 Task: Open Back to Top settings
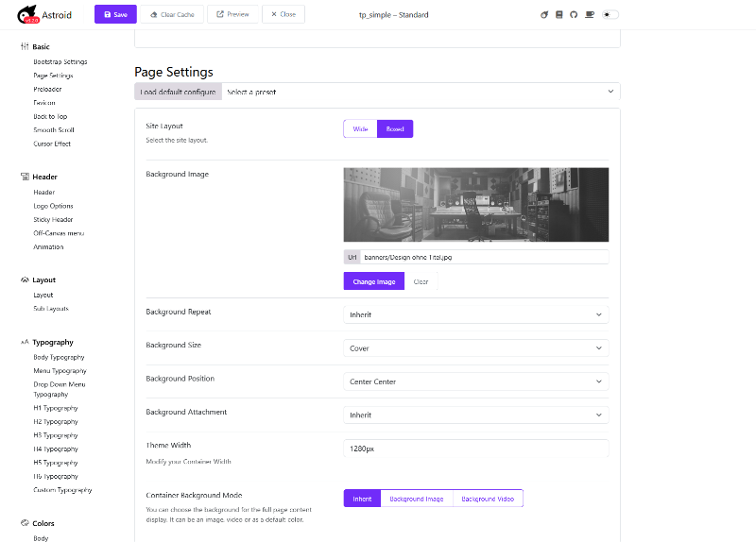pos(50,116)
